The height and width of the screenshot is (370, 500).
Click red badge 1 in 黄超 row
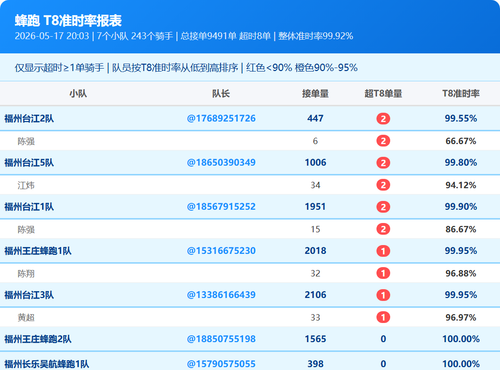tap(383, 317)
